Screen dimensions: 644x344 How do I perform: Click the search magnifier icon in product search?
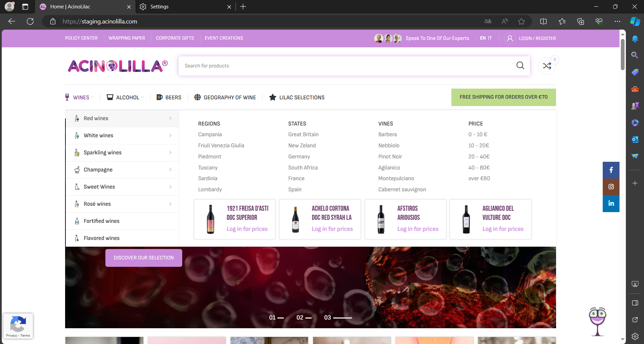pyautogui.click(x=520, y=66)
